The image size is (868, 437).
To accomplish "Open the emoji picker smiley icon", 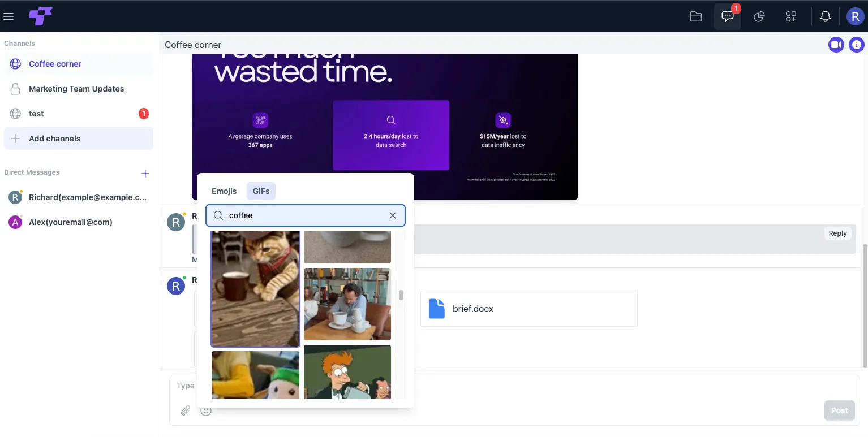I will [x=206, y=411].
